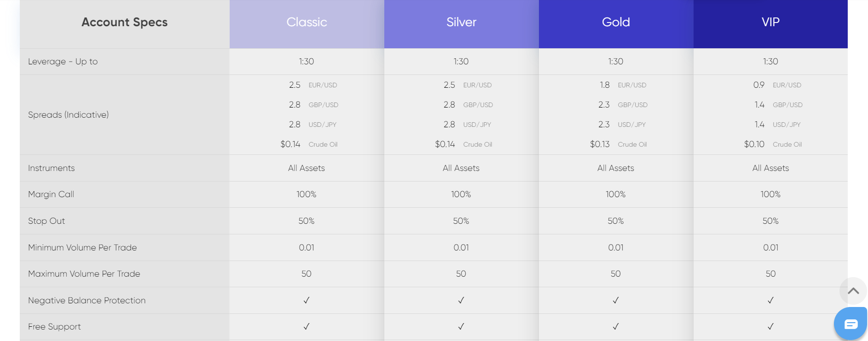The width and height of the screenshot is (868, 341).
Task: Click the Gold Crude Oil $0.13 value
Action: (x=600, y=144)
